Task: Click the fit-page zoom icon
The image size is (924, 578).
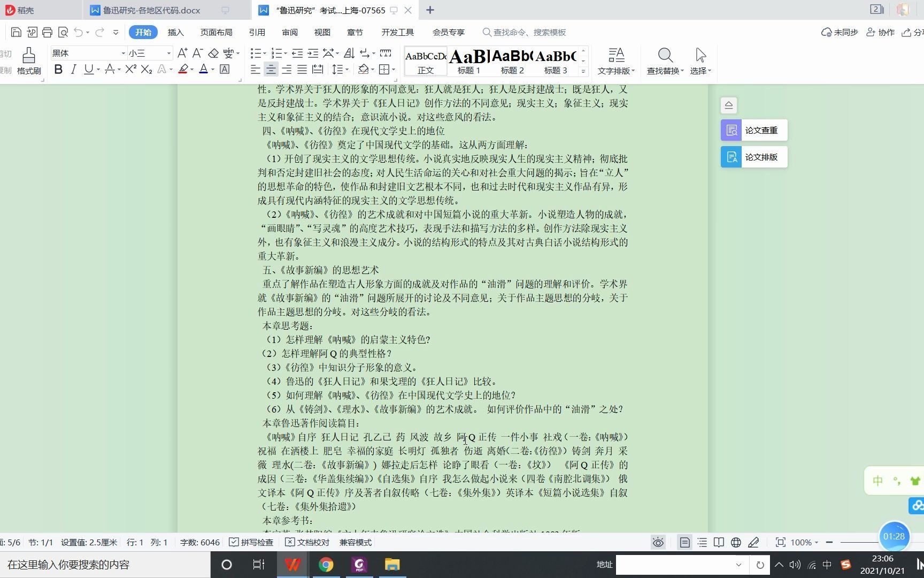Action: [x=781, y=542]
